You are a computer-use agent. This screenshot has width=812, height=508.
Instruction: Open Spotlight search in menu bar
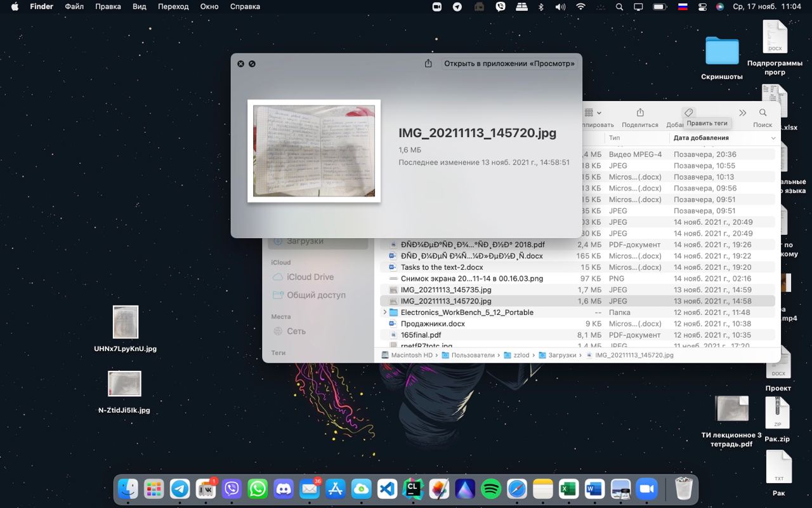619,6
